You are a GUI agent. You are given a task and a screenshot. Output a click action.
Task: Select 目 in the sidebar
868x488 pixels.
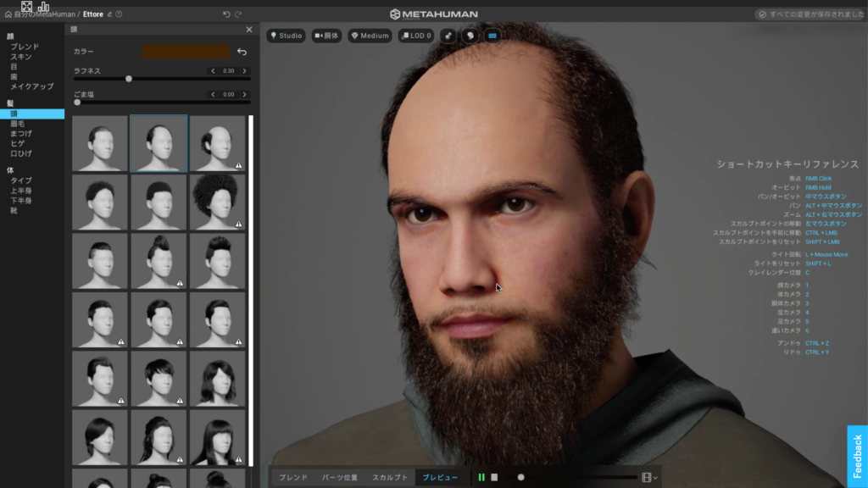point(14,66)
